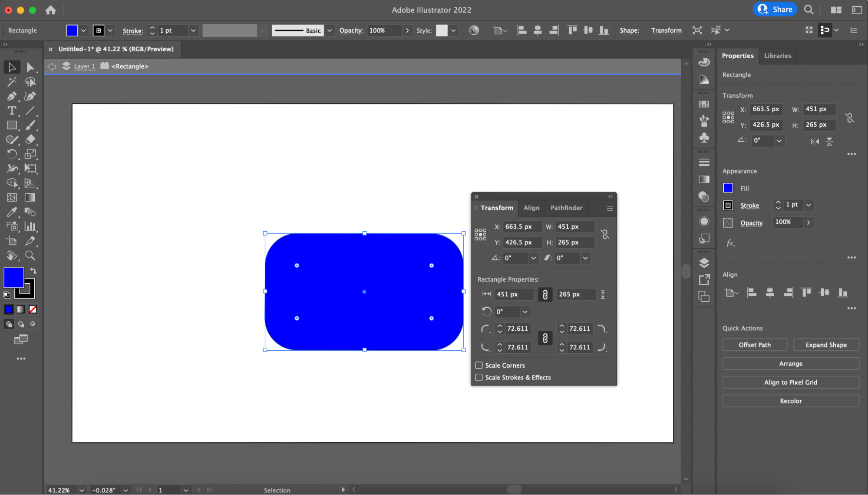Click the Align to Pixel Grid button
The image size is (868, 495).
(791, 382)
